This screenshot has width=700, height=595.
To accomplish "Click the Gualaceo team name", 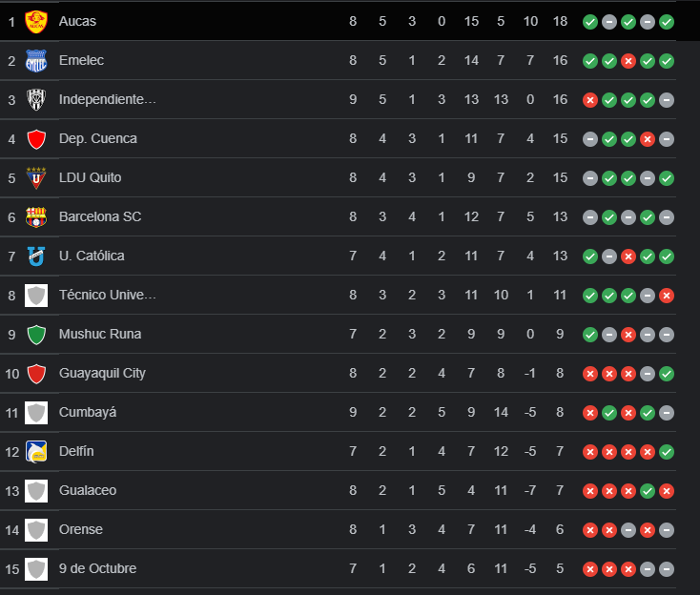I will tap(88, 490).
